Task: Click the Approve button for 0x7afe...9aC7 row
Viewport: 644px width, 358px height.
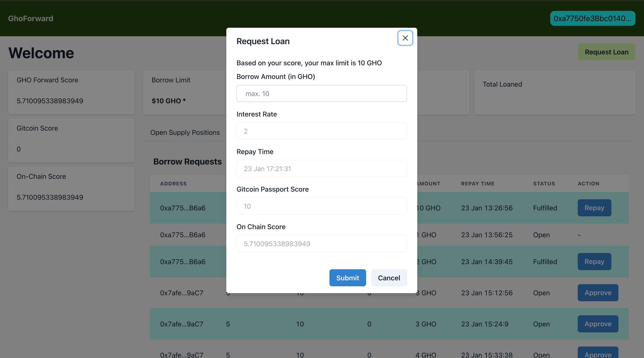Action: click(x=598, y=292)
